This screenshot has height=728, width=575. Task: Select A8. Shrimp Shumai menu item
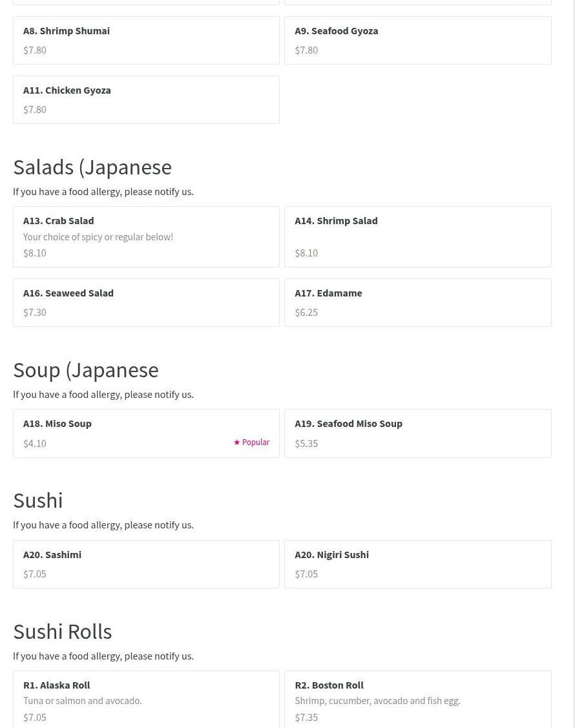coord(146,40)
